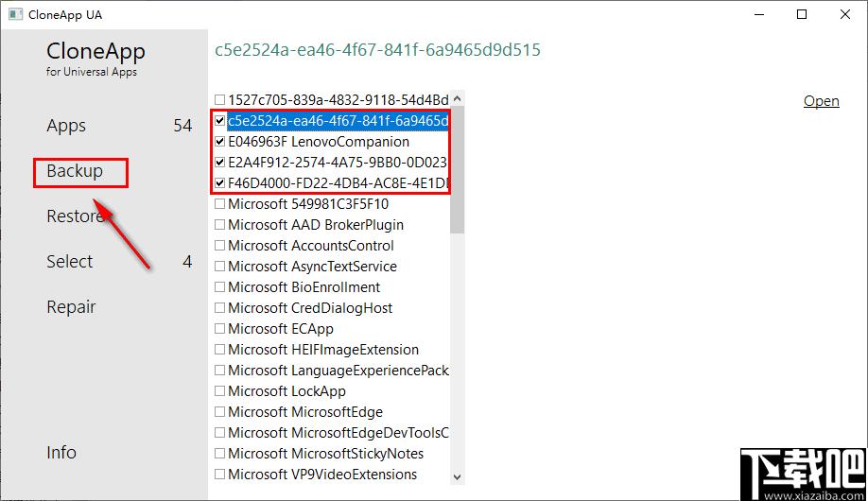Click Backup in the sidebar

tap(75, 171)
